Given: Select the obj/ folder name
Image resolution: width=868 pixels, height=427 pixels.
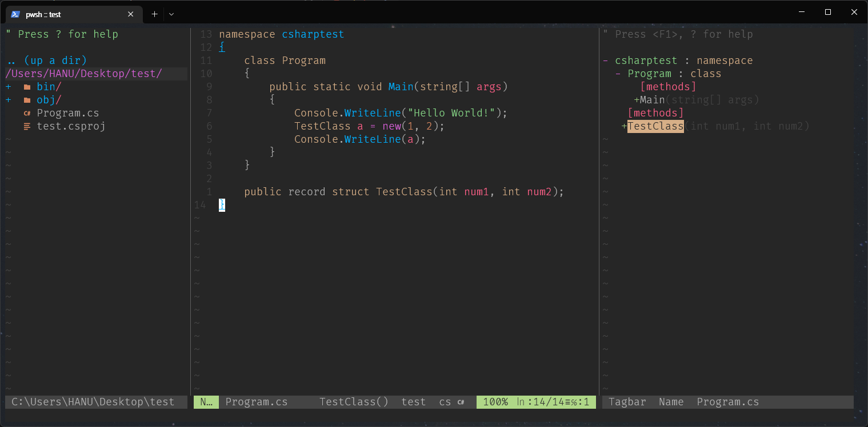Looking at the screenshot, I should (49, 100).
